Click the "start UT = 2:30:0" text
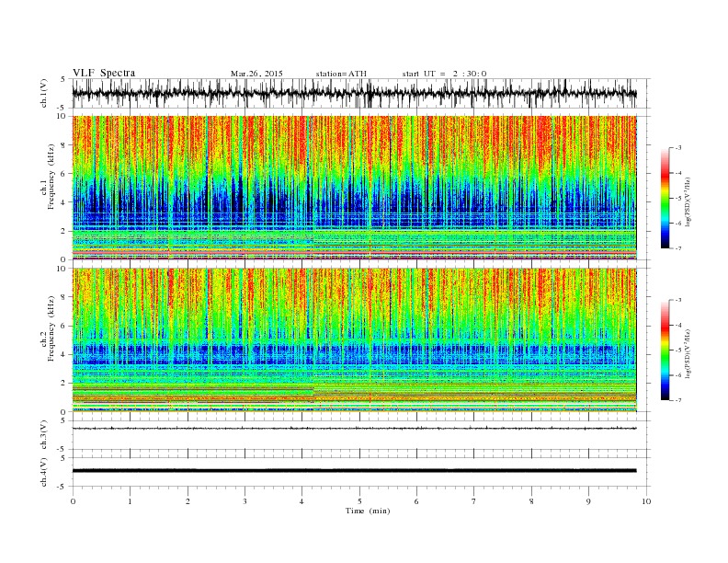The image size is (728, 563). click(x=444, y=74)
